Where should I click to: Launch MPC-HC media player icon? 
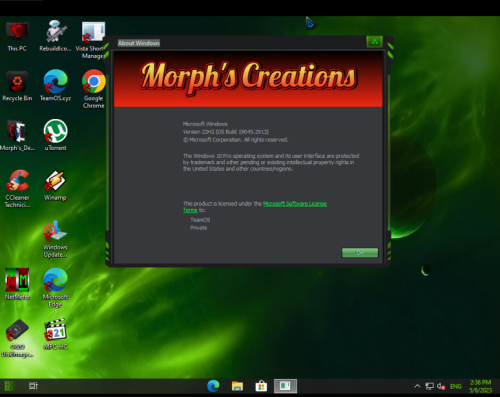[x=55, y=334]
